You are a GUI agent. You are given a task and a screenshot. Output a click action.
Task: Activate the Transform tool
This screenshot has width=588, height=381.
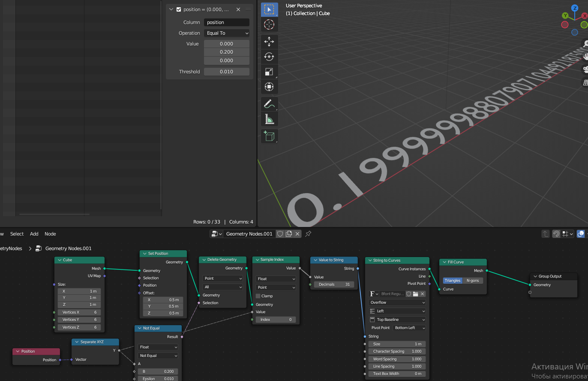coord(269,87)
